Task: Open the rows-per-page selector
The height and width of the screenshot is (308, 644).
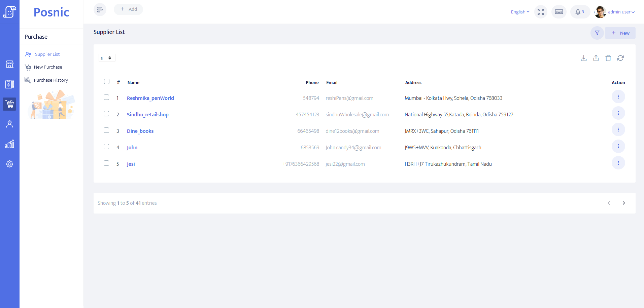Action: [107, 58]
